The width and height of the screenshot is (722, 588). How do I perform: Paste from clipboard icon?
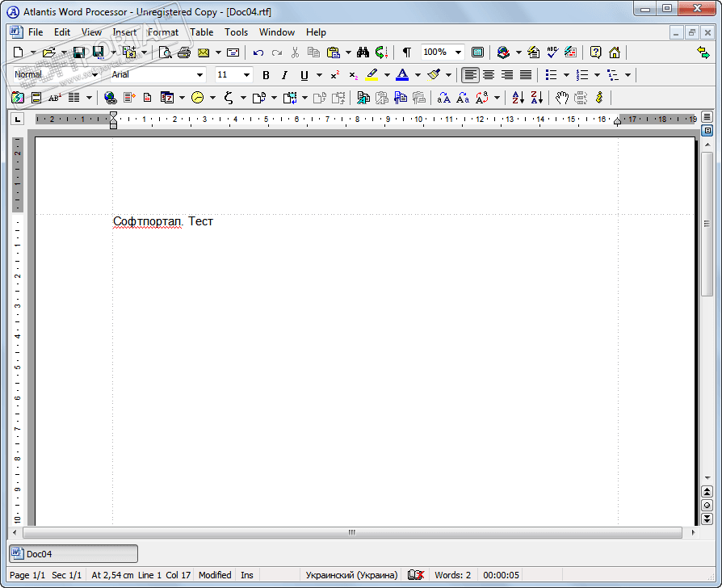pyautogui.click(x=334, y=52)
